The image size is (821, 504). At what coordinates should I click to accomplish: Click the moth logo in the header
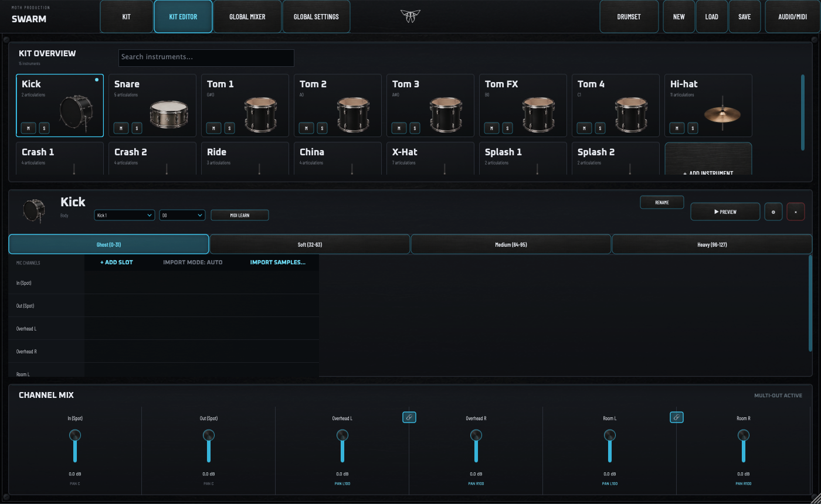(410, 16)
